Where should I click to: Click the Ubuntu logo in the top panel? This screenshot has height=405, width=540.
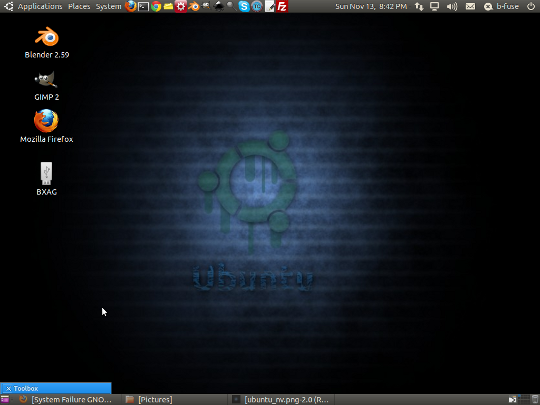[8, 6]
